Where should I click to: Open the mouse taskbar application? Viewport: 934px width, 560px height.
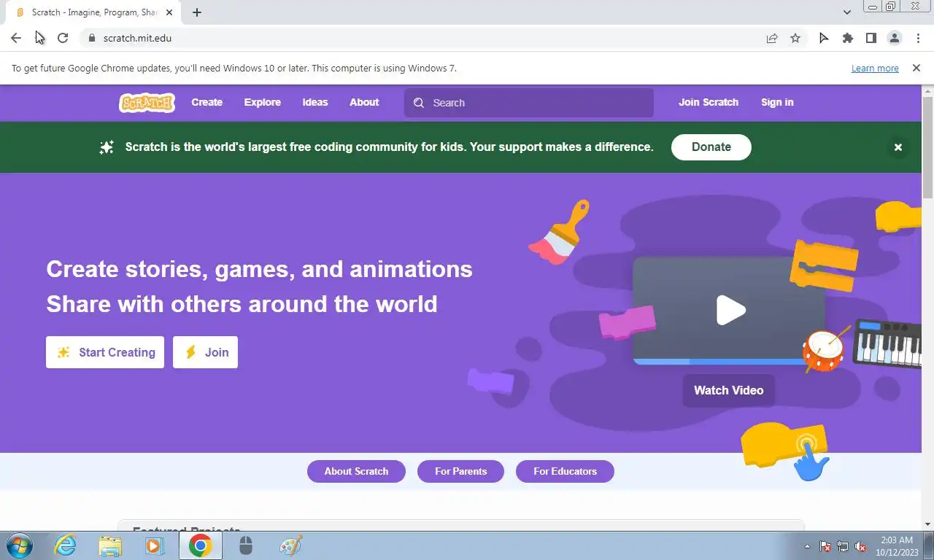pos(246,545)
